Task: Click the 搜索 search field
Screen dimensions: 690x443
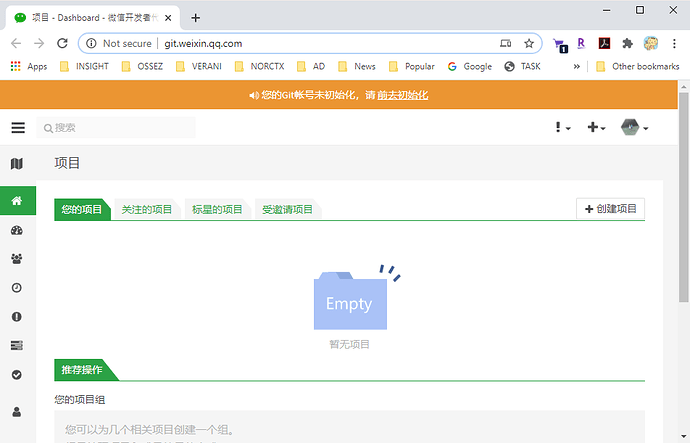Action: coord(116,128)
